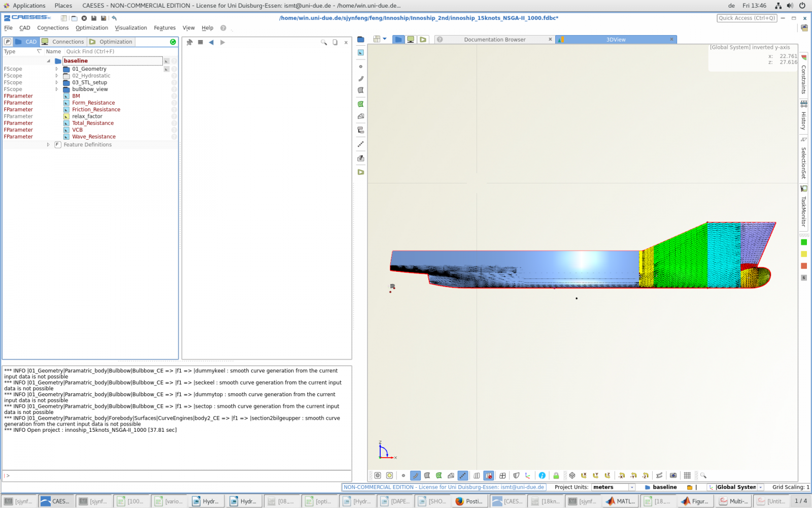
Task: Expand the 02_Hydrostatic scope
Action: [57, 76]
